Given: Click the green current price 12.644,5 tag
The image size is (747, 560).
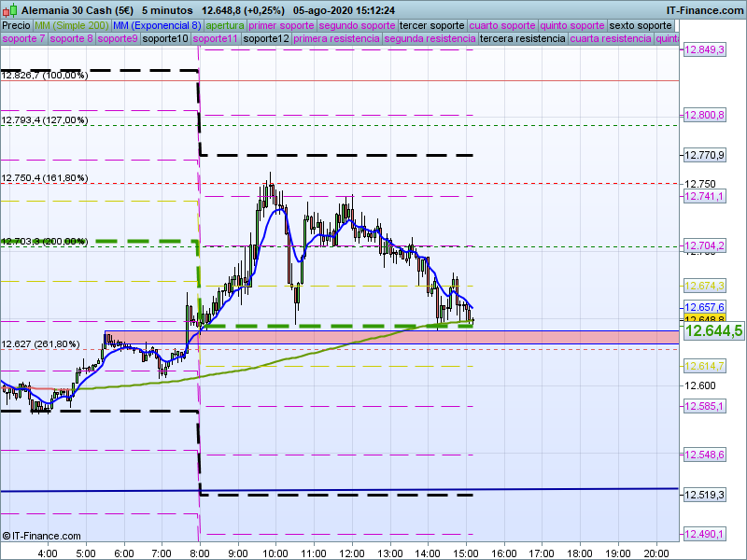Looking at the screenshot, I should click(x=713, y=330).
